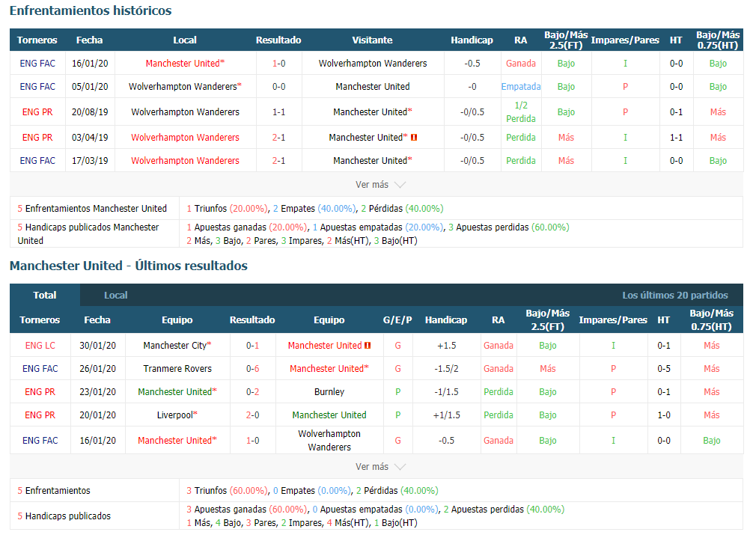Viewport: 756px width, 535px height.
Task: Expand 'Ver más' under Enfrentamientos históricos
Action: [380, 185]
